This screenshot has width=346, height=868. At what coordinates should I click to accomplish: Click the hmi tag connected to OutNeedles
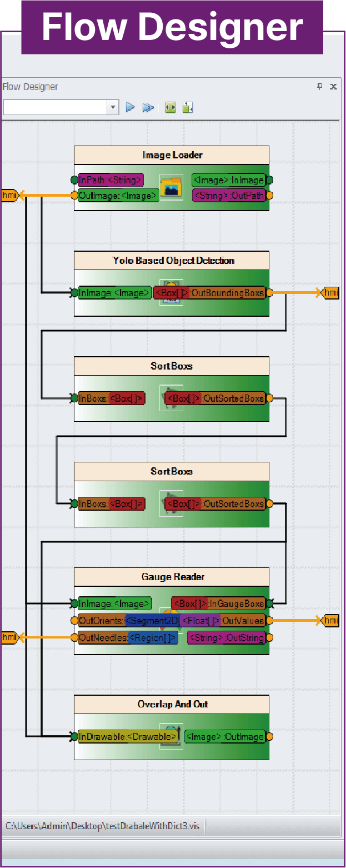(9, 637)
